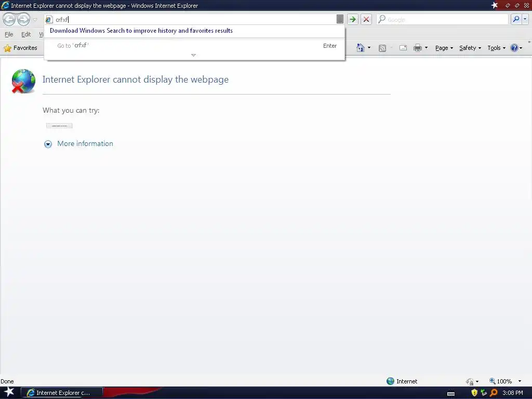
Task: Click the Internet zone globe icon
Action: click(390, 381)
